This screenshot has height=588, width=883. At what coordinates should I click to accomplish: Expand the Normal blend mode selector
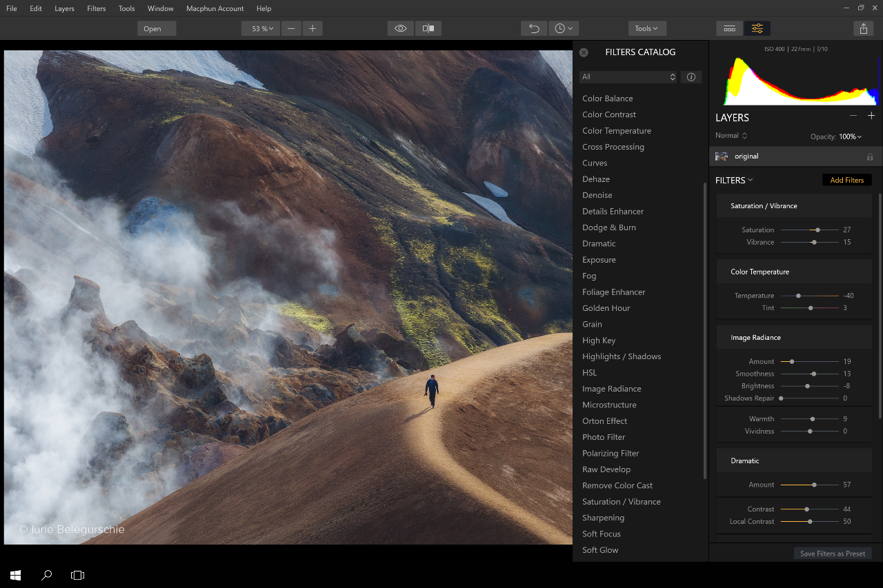pos(731,136)
